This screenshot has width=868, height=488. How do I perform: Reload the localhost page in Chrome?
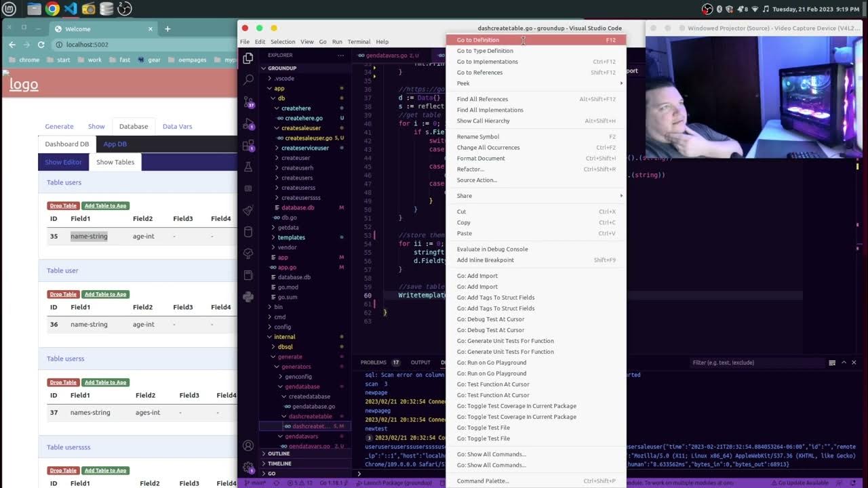[x=41, y=44]
